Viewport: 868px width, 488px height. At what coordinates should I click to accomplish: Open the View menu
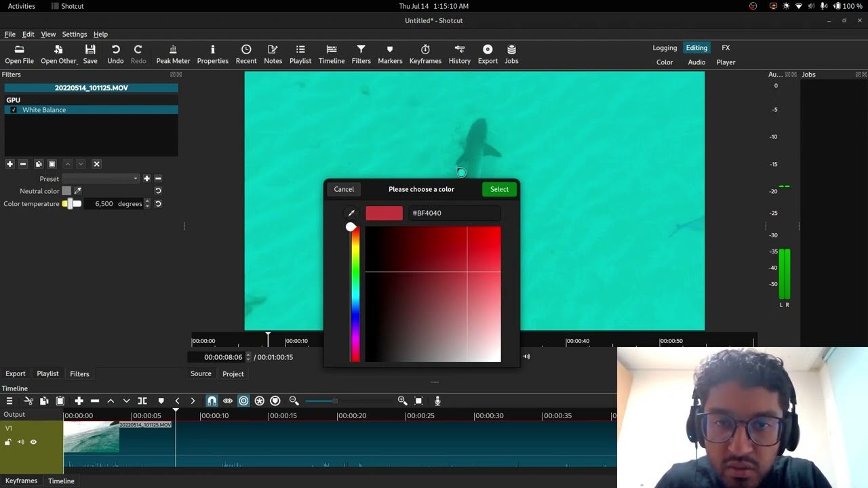tap(48, 34)
